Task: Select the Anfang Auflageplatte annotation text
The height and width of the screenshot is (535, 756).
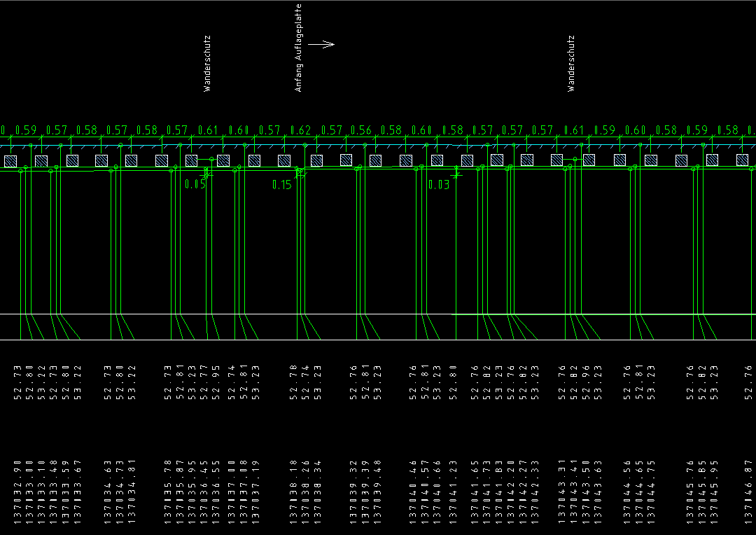Action: coord(299,48)
